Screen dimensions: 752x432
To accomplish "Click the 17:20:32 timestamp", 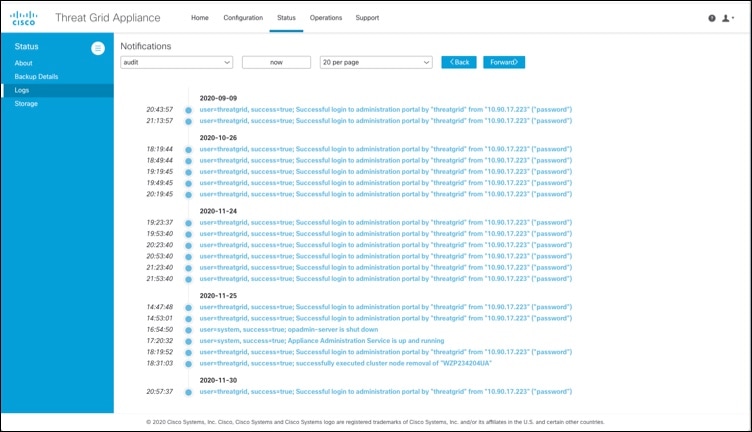I will [x=160, y=341].
